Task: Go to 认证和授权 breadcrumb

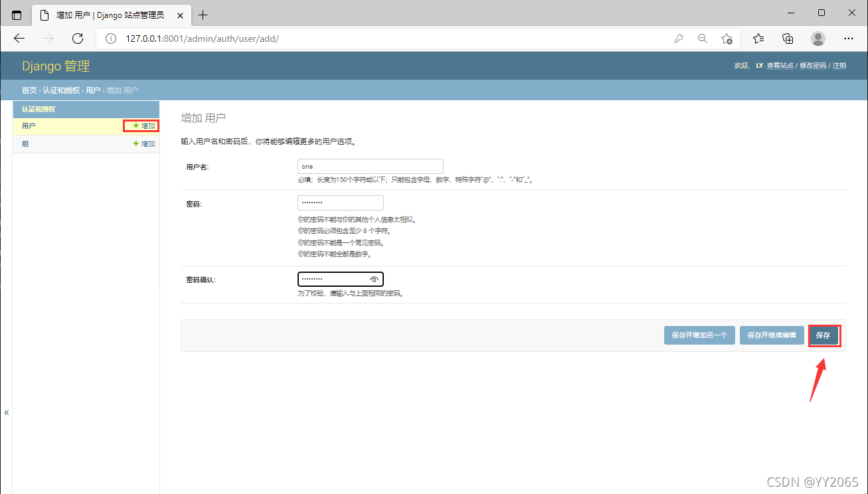Action: click(x=61, y=90)
